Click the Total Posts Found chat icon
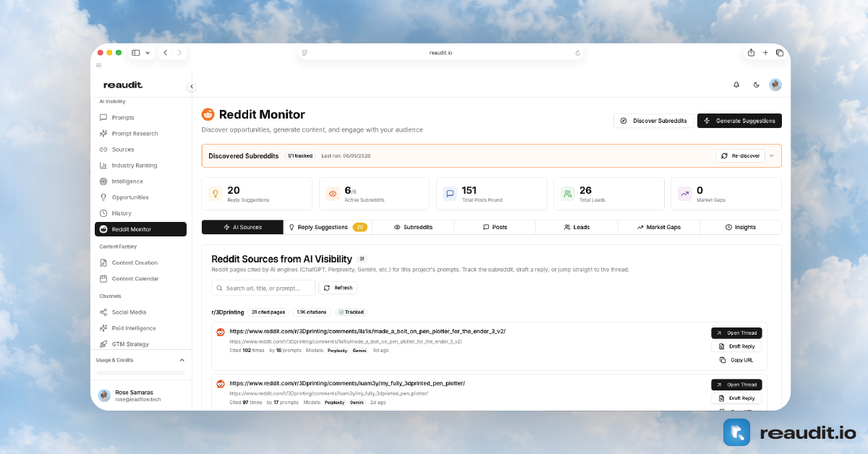 [x=450, y=194]
